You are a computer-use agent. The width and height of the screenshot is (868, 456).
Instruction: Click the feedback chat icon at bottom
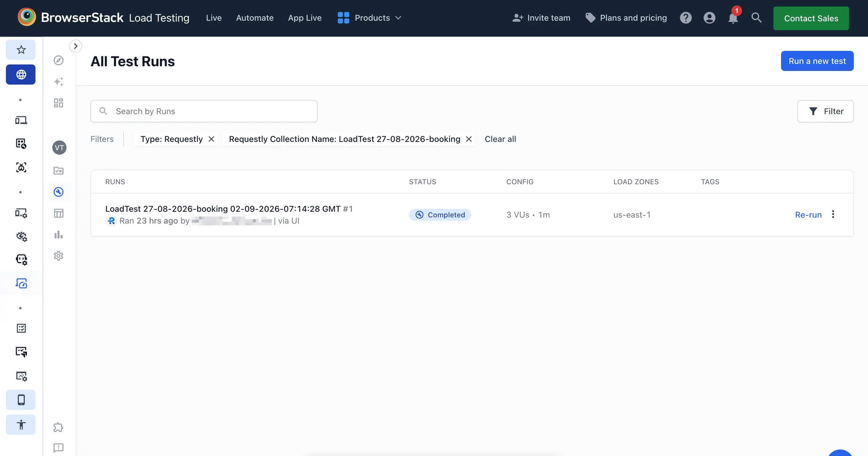[59, 448]
